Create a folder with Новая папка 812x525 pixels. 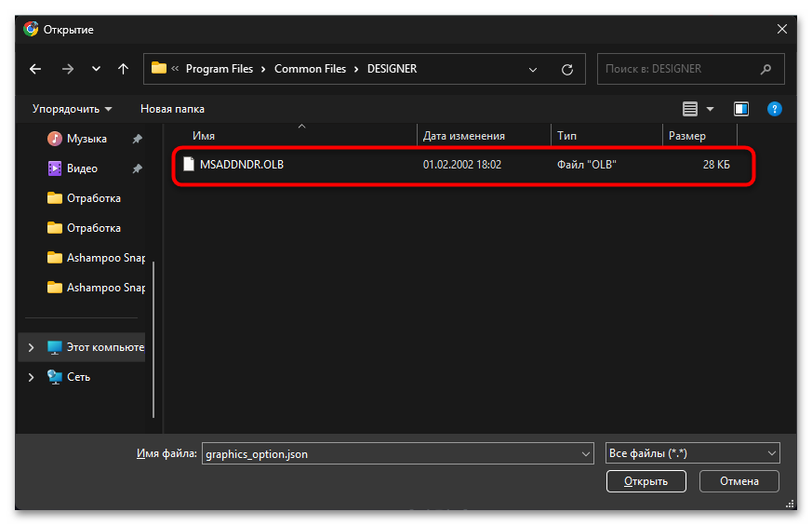(172, 109)
